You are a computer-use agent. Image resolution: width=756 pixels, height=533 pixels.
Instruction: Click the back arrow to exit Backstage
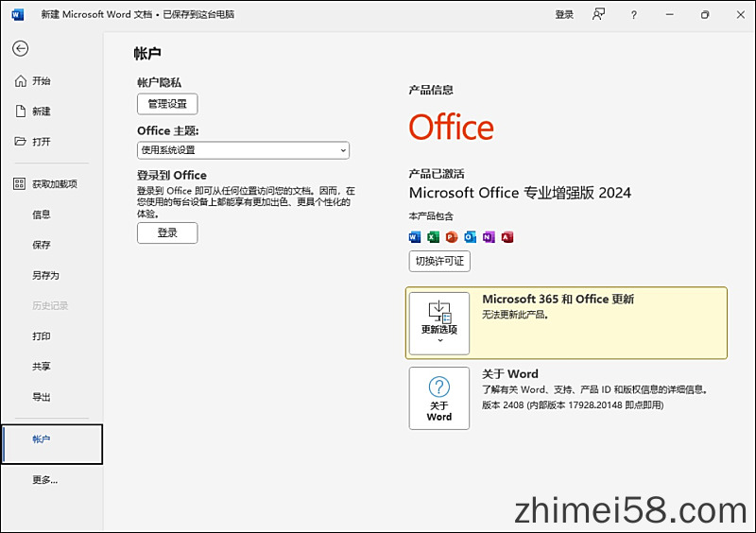tap(20, 48)
